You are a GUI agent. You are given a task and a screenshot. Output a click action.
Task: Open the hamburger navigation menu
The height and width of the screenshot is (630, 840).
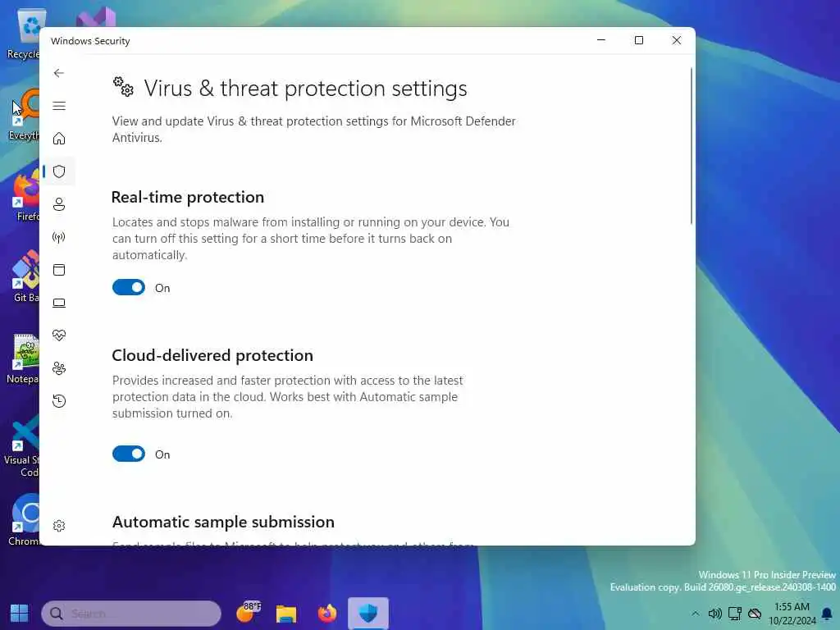(59, 106)
